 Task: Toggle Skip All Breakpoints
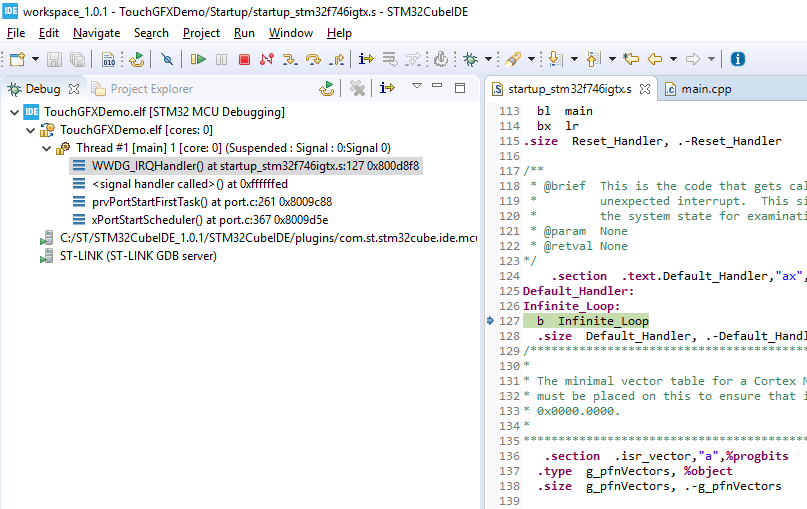(167, 59)
